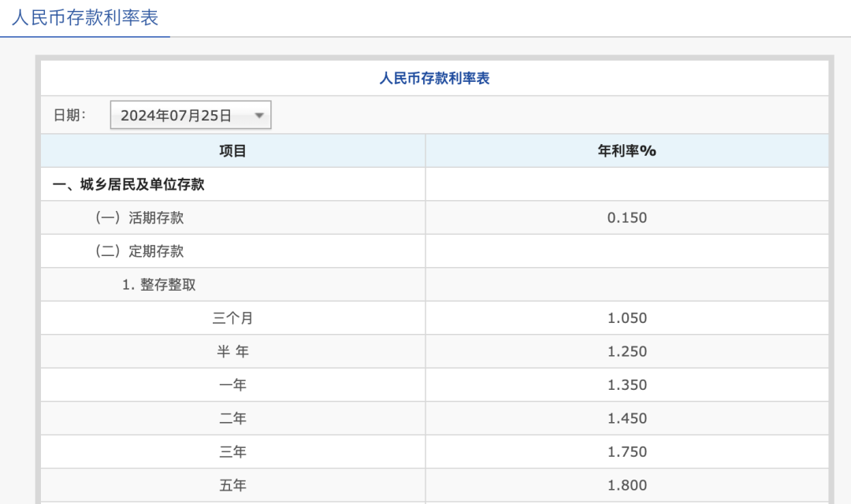Click the arrow icon in date selector
The image size is (851, 504).
tap(258, 116)
